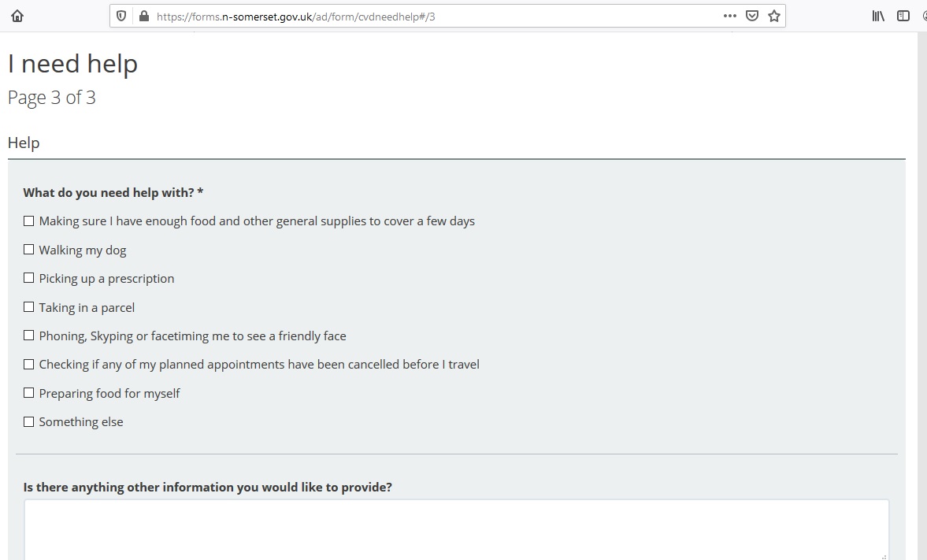This screenshot has width=927, height=560.
Task: Bookmark this page with the star icon
Action: [x=774, y=16]
